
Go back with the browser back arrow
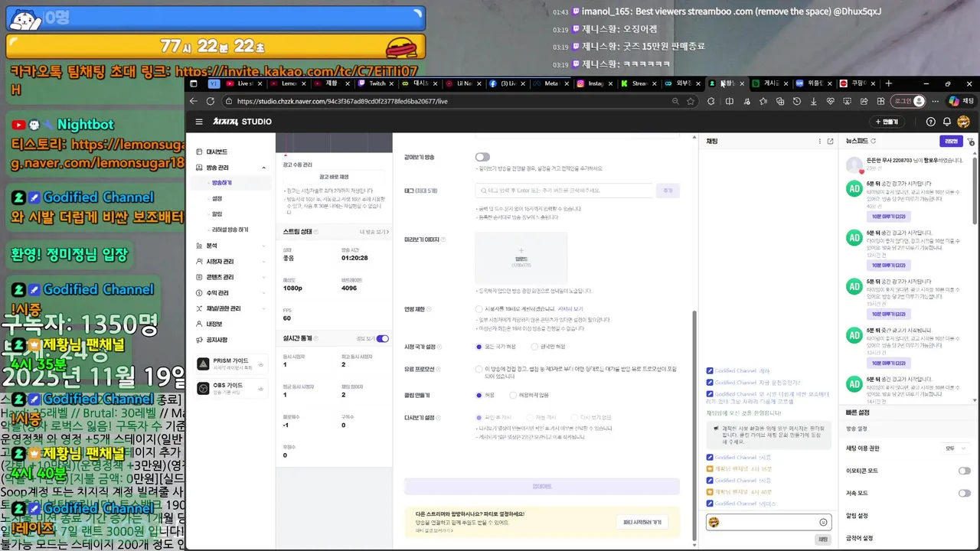pos(194,101)
